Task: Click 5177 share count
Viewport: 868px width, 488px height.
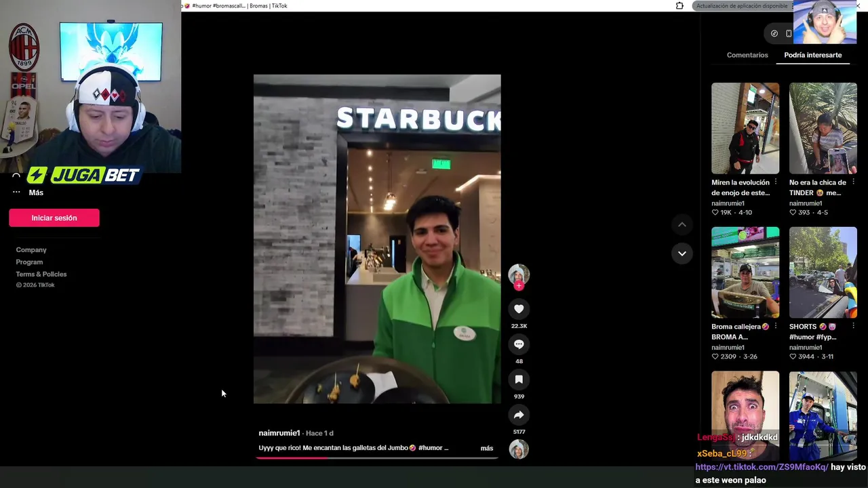Action: pos(519,432)
